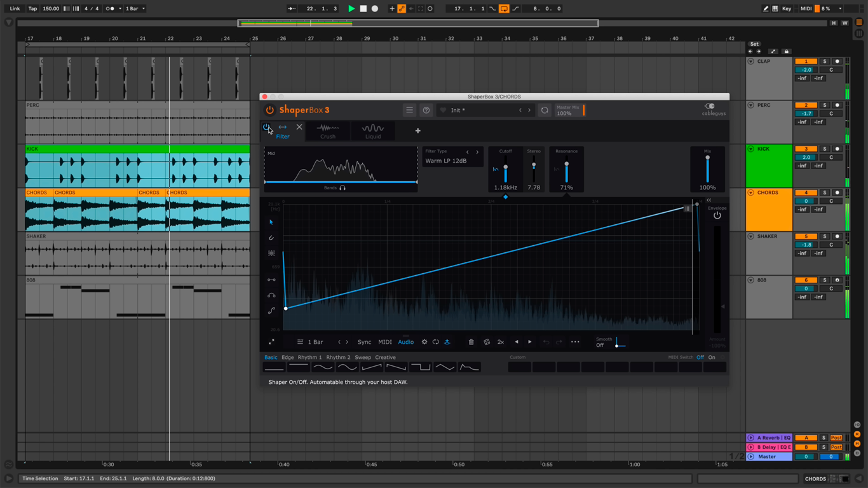Toggle the KICK track activator button
Viewport: 868px width, 488px height.
[806, 149]
